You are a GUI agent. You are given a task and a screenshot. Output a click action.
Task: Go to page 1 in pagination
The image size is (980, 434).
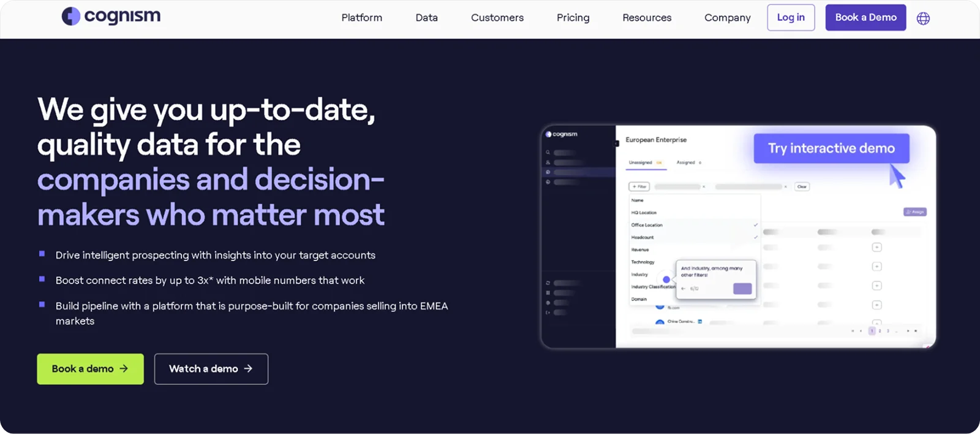pos(872,331)
